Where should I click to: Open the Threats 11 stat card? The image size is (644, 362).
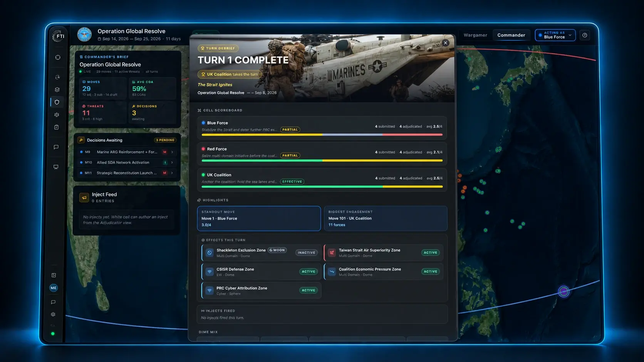(x=102, y=112)
